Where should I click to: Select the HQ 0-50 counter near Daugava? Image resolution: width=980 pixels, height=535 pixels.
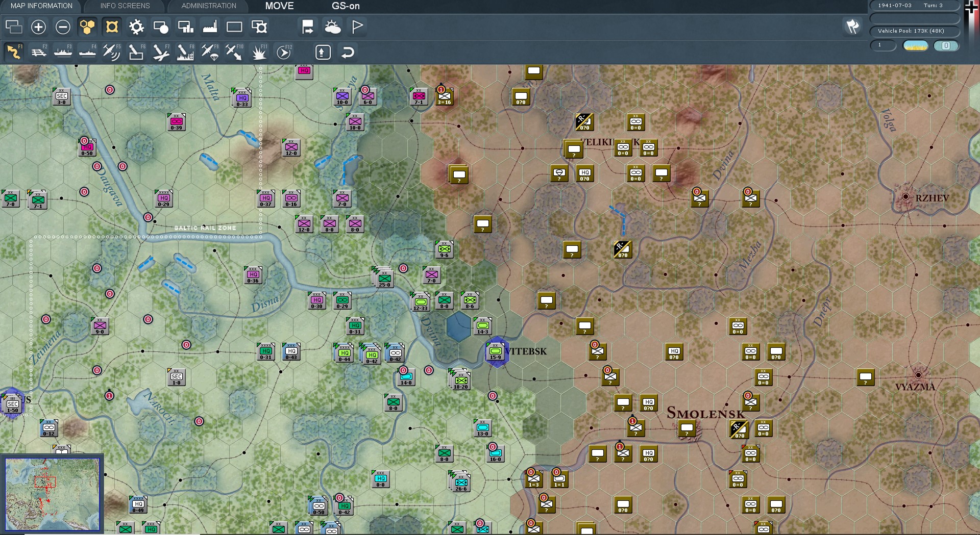click(87, 147)
